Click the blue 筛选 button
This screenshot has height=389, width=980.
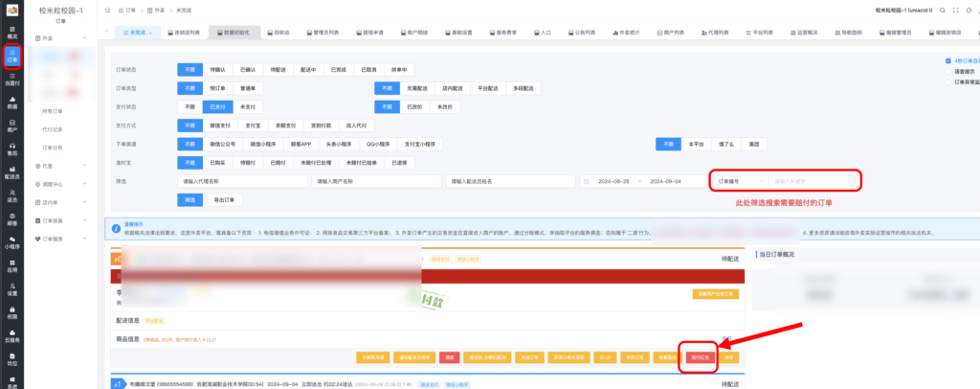pos(190,200)
